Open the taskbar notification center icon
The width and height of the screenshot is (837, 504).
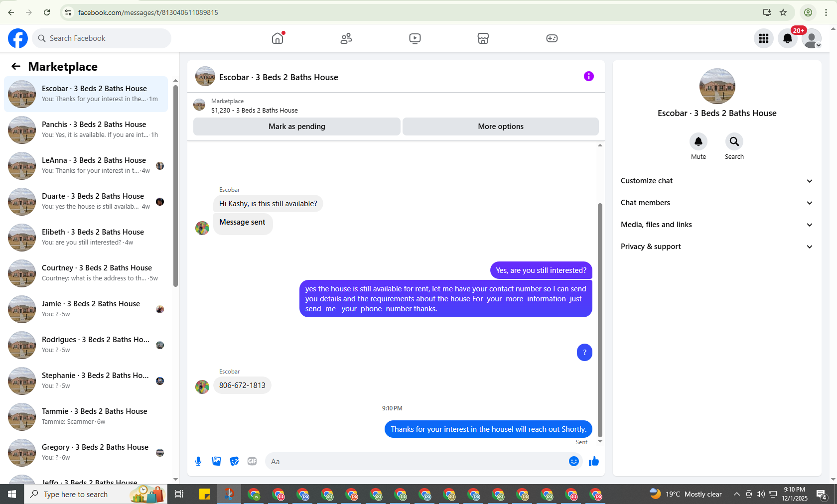(x=822, y=494)
